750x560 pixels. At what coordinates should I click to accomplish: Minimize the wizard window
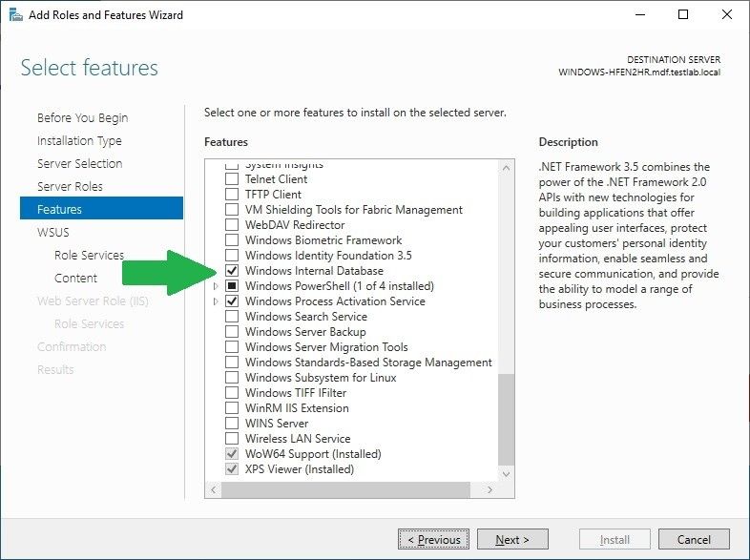[x=640, y=14]
